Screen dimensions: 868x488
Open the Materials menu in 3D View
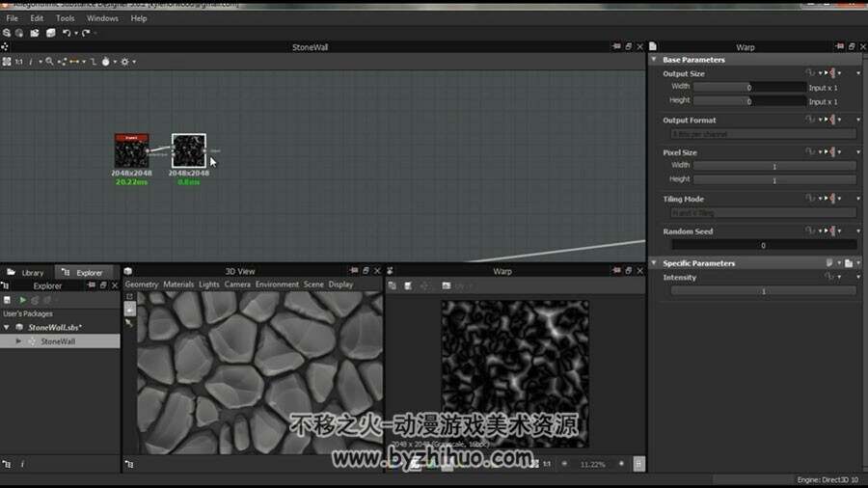[x=178, y=285]
